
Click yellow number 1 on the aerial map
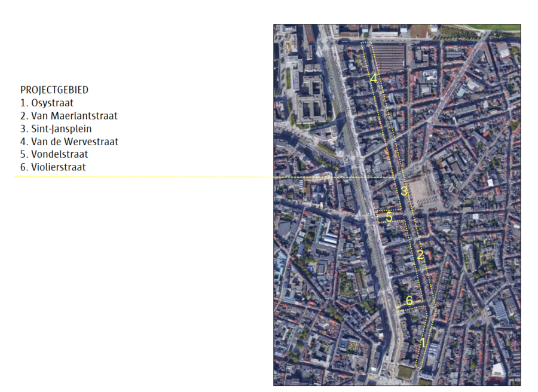tap(423, 342)
